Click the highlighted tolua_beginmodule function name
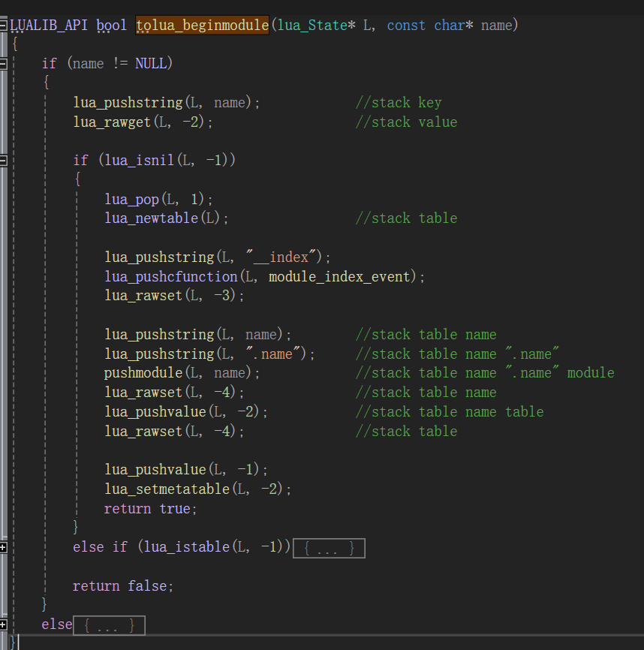This screenshot has width=644, height=650. pyautogui.click(x=202, y=26)
